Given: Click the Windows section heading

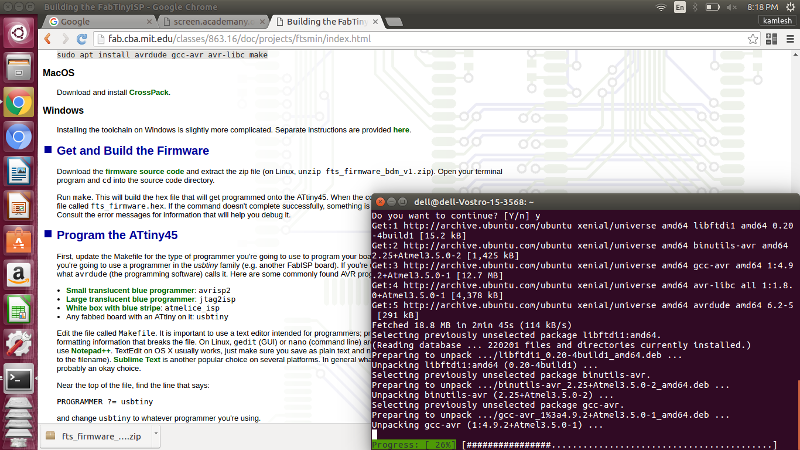Looking at the screenshot, I should [63, 111].
